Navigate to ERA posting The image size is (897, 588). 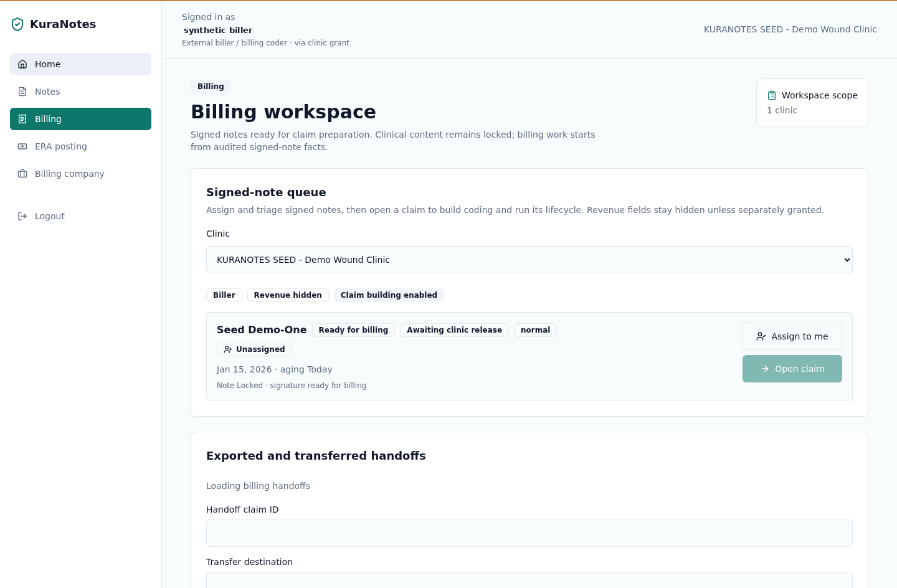(x=80, y=146)
